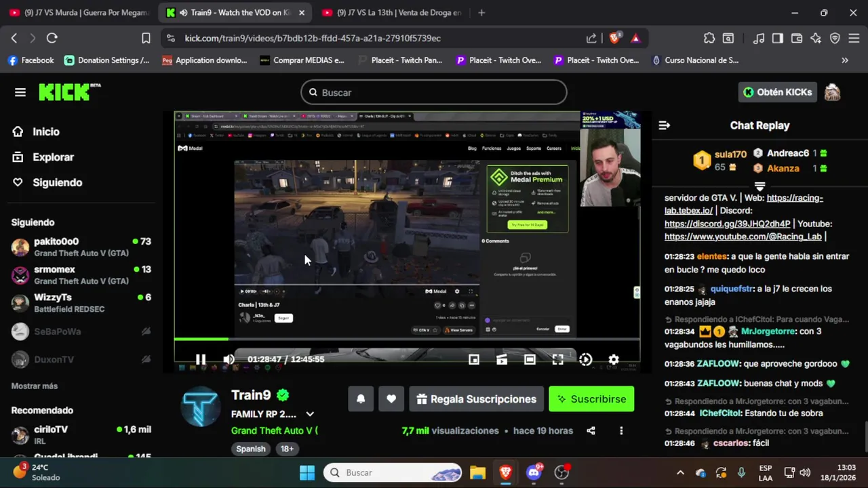Mute the video volume
The height and width of the screenshot is (488, 868).
pos(229,359)
